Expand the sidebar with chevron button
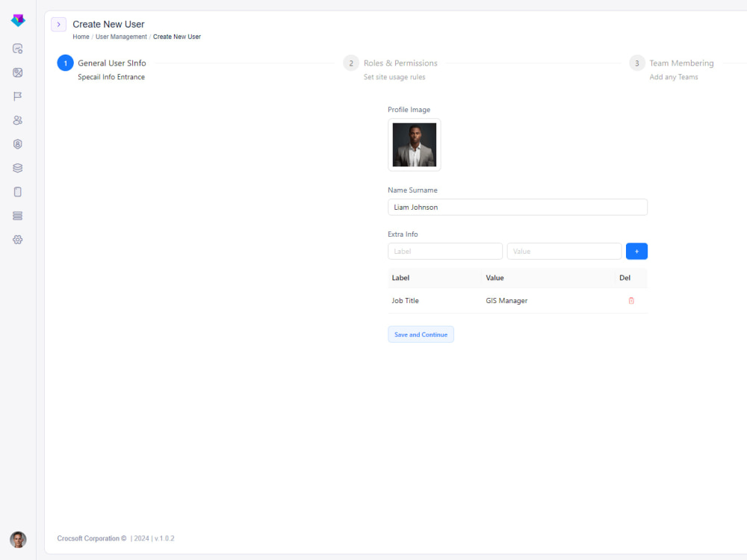Image resolution: width=747 pixels, height=560 pixels. pyautogui.click(x=58, y=25)
